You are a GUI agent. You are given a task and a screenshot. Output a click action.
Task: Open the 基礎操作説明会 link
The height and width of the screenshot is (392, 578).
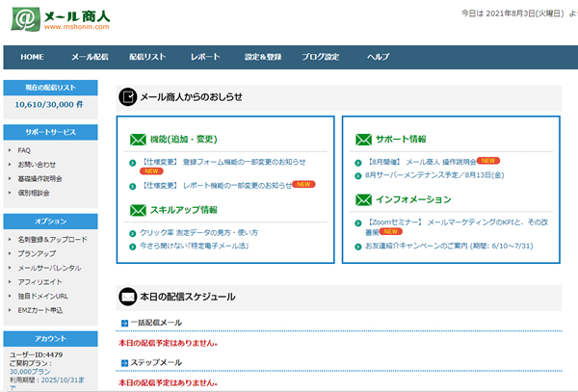[x=39, y=179]
